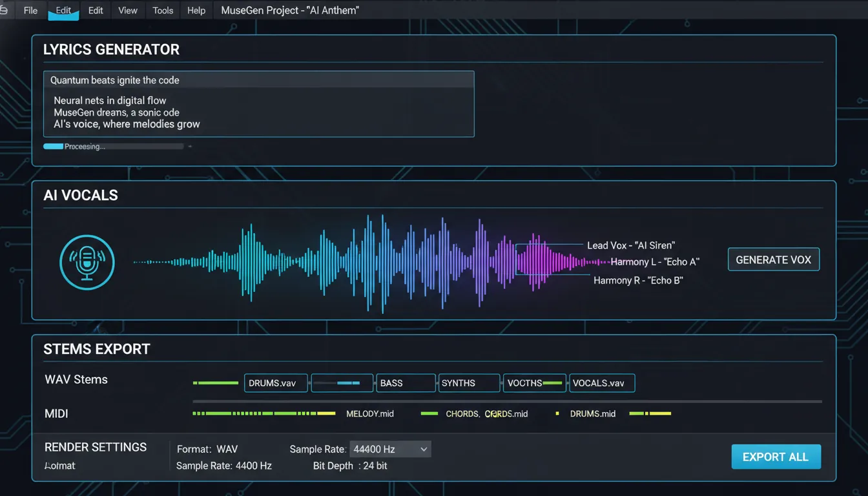Select the SYNTHS stem chip
The width and height of the screenshot is (868, 496).
[x=469, y=383]
